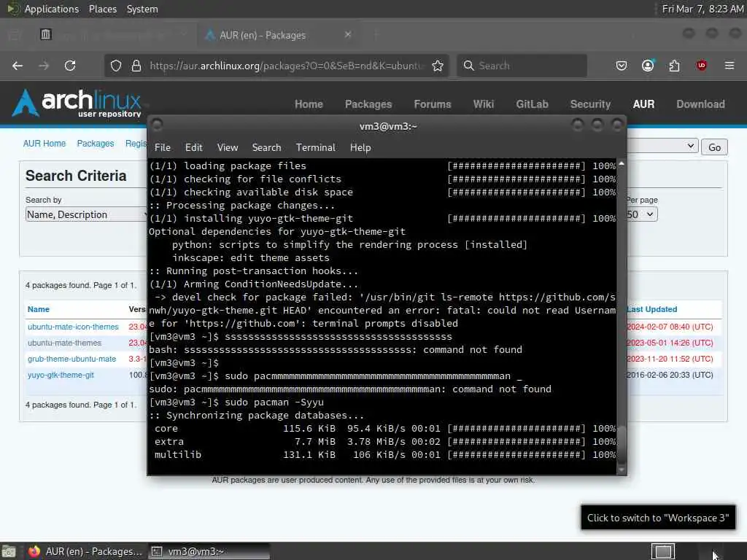The height and width of the screenshot is (560, 747).
Task: Open the GitLab link
Action: click(x=532, y=104)
